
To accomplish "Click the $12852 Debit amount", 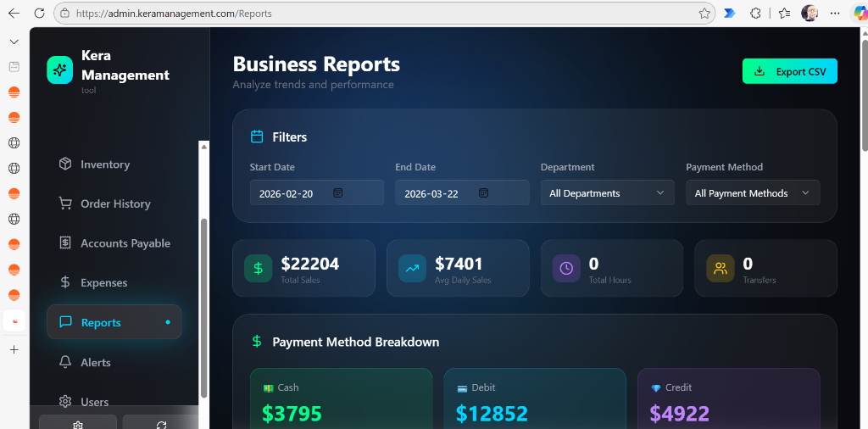I will tap(492, 413).
